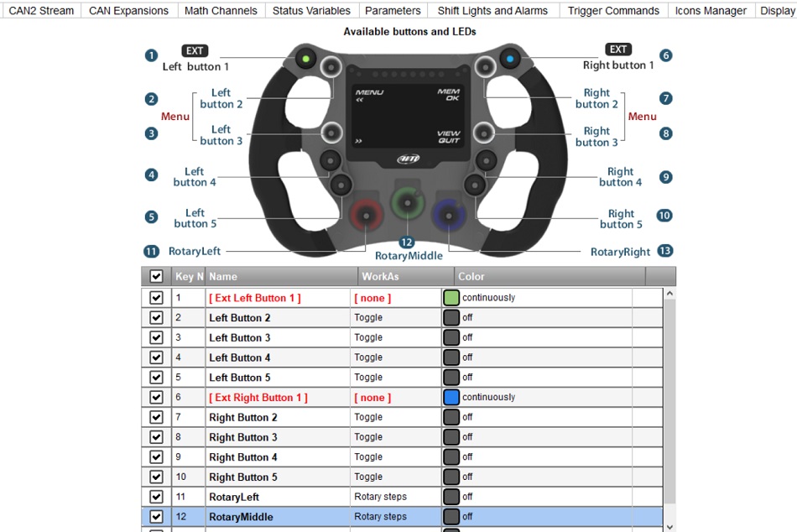Toggle the Right Button 3 row checkbox
The height and width of the screenshot is (532, 797).
tap(156, 437)
